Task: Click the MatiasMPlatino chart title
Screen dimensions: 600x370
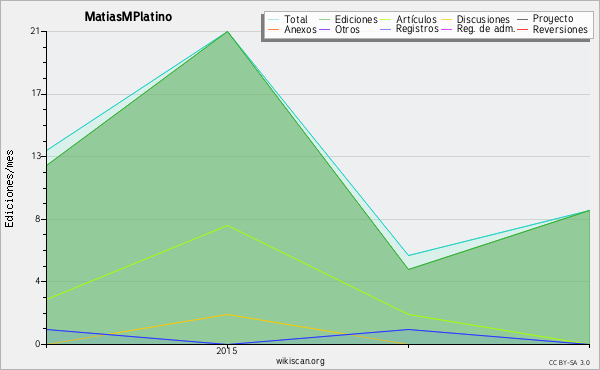Action: (x=128, y=16)
